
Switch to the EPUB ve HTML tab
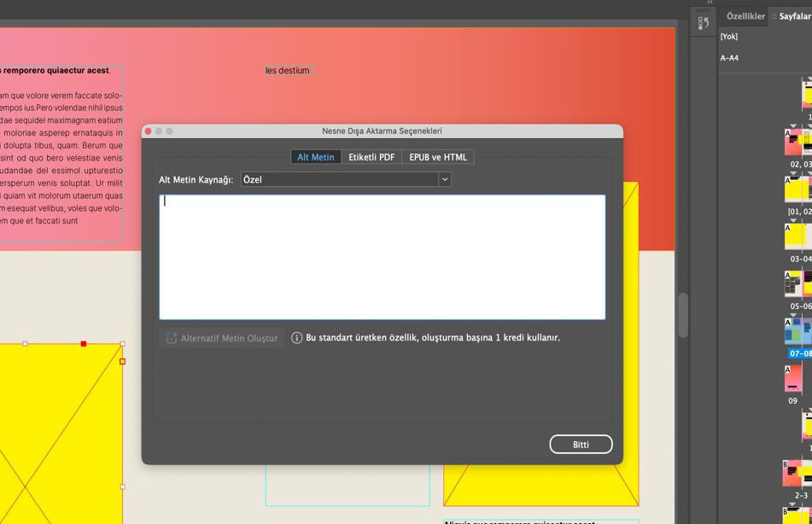pos(438,157)
